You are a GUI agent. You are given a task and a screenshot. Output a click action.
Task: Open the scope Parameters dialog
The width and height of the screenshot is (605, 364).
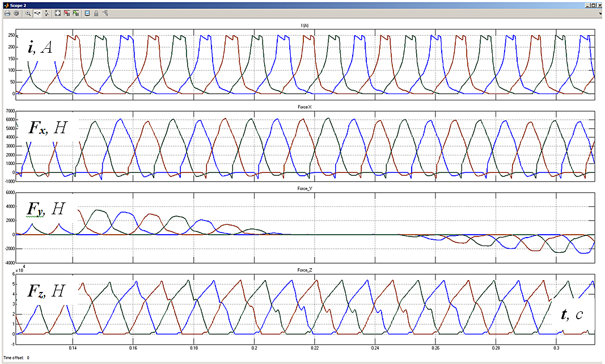click(16, 13)
